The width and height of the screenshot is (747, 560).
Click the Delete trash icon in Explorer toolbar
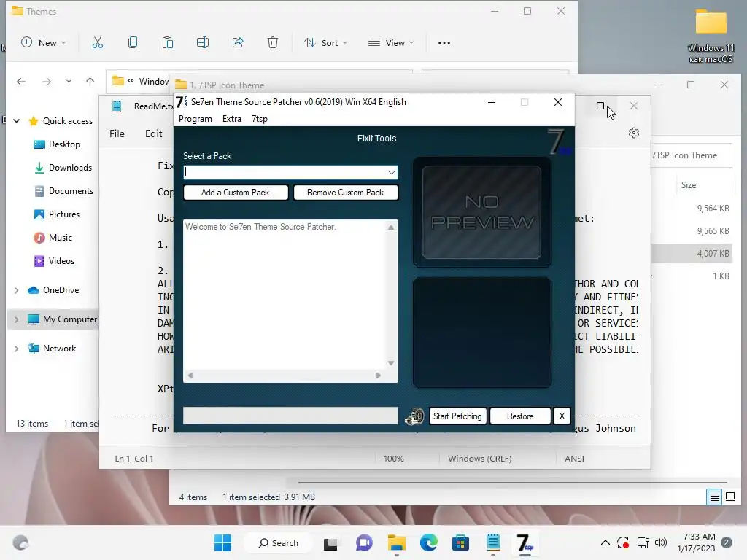tap(273, 43)
